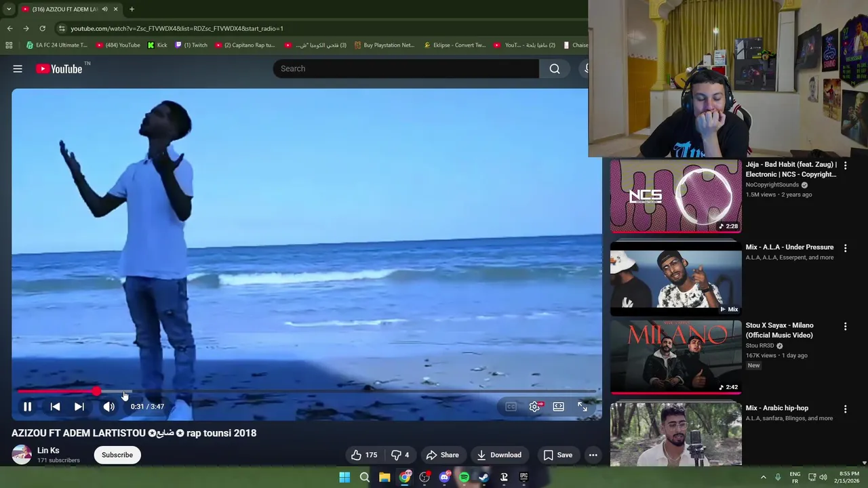The height and width of the screenshot is (488, 868).
Task: Open the A.L.A Under Pressure mix thumbnail
Action: pos(676,278)
